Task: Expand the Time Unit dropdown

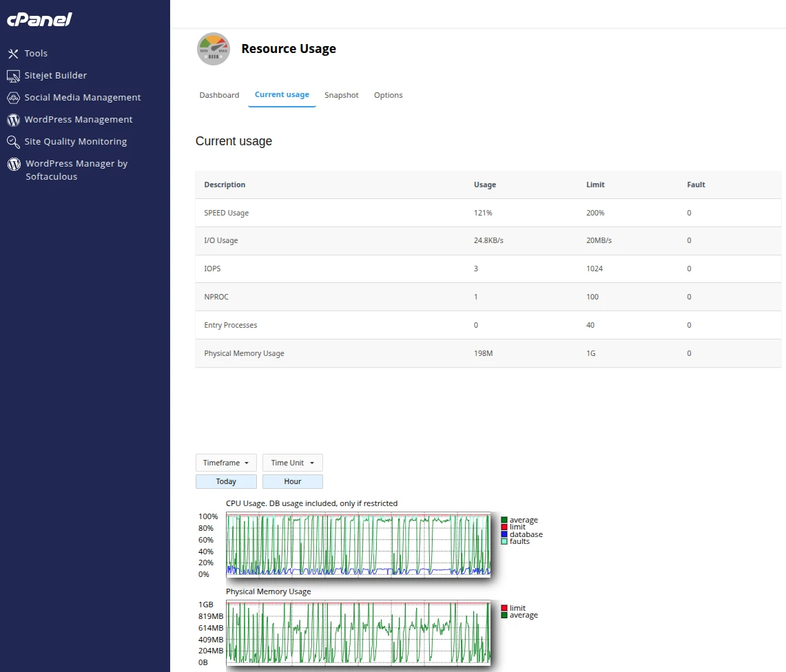Action: [292, 463]
